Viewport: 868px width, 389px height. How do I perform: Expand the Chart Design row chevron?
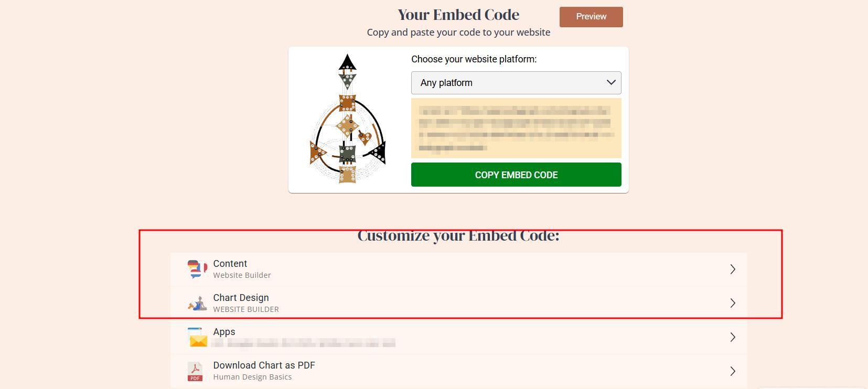point(733,303)
